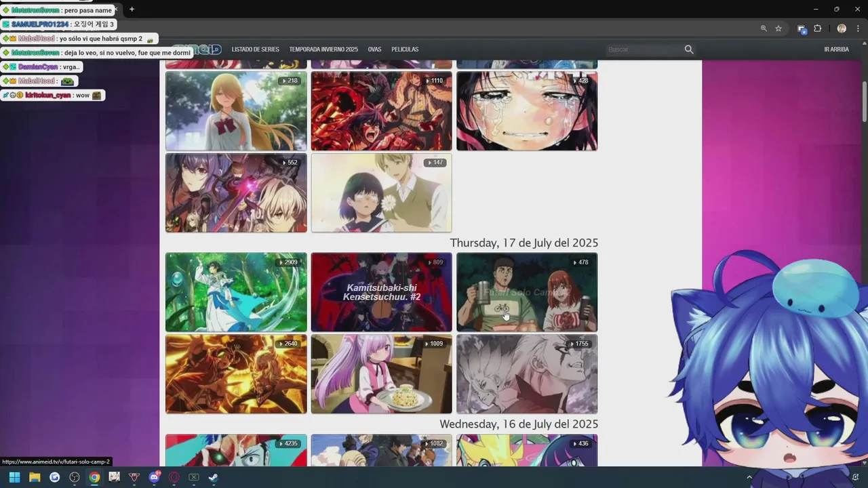Open Steam from the taskbar
This screenshot has height=488, width=868.
(x=213, y=477)
